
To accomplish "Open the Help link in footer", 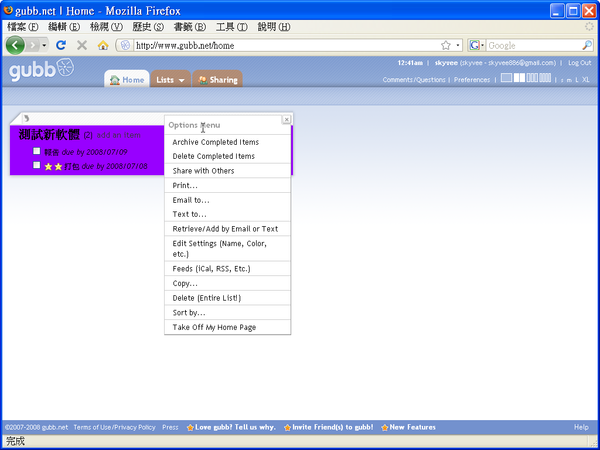I will coord(581,427).
